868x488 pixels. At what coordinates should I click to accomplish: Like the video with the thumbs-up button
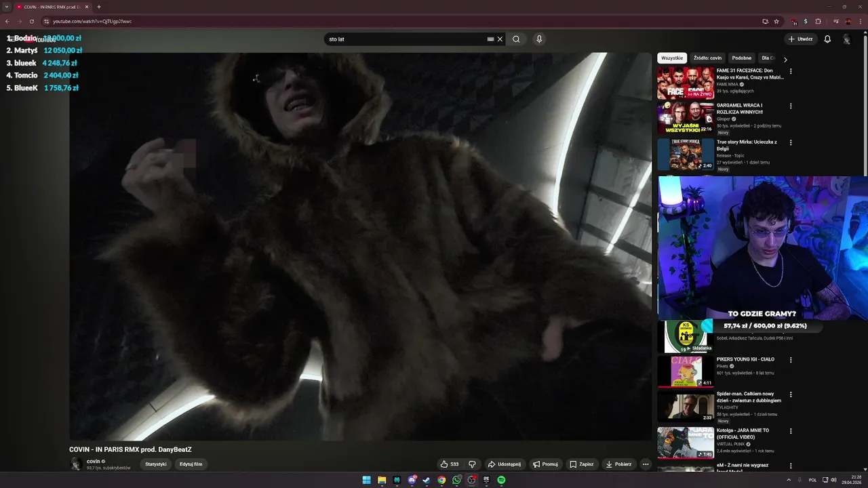(x=450, y=464)
